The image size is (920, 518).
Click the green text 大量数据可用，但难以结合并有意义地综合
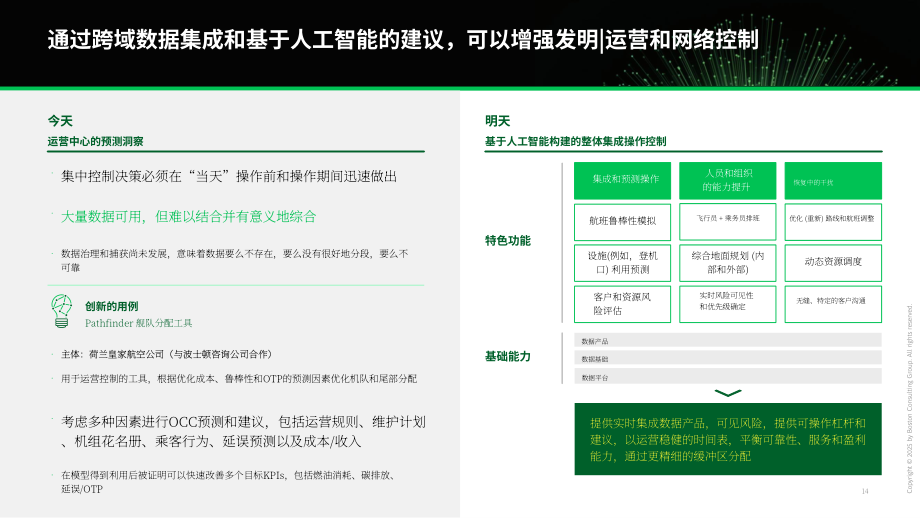point(188,216)
